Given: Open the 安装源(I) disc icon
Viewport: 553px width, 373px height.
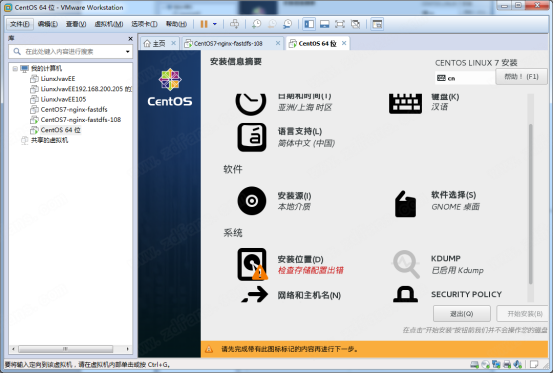Looking at the screenshot, I should click(x=252, y=201).
